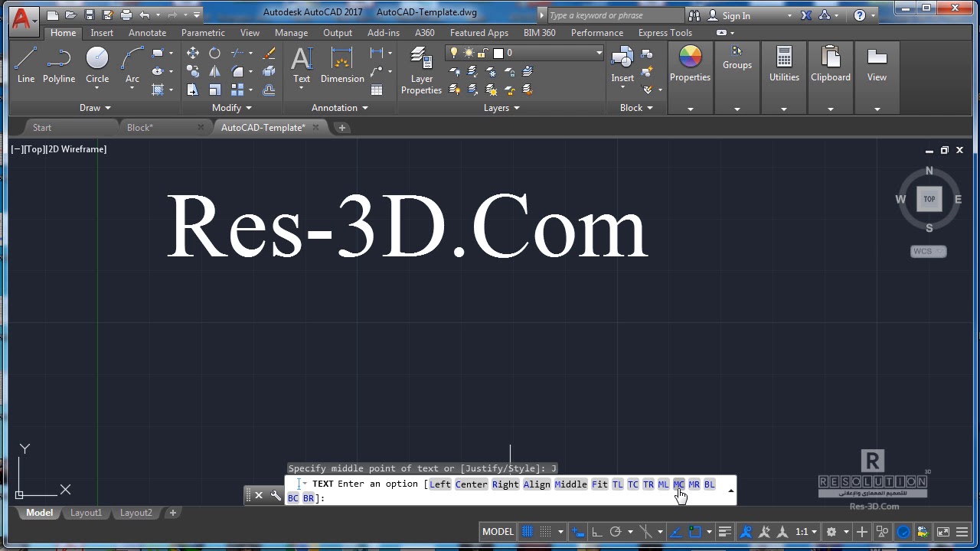Expand command line history arrow
The image size is (980, 551).
[731, 491]
